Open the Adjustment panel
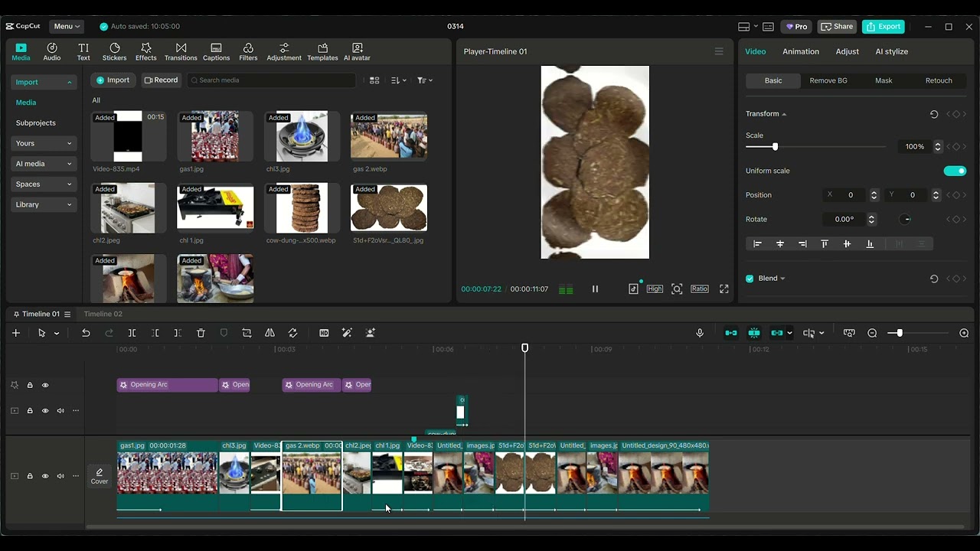 coord(284,52)
